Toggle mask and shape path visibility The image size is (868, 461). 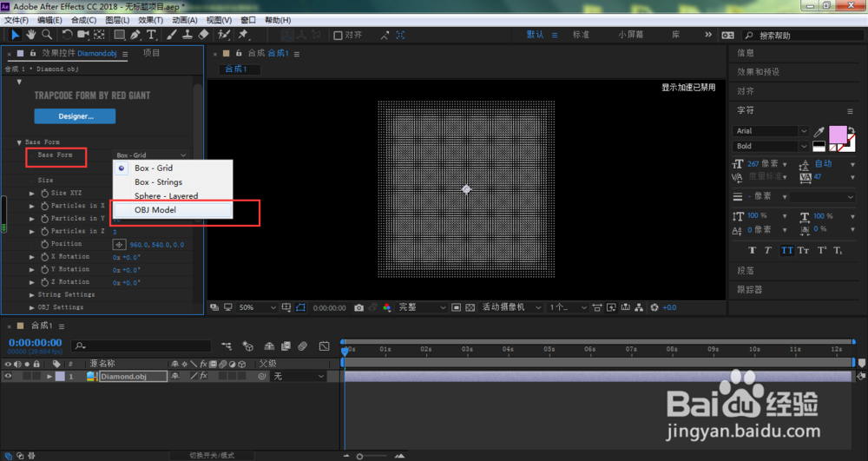(x=300, y=307)
